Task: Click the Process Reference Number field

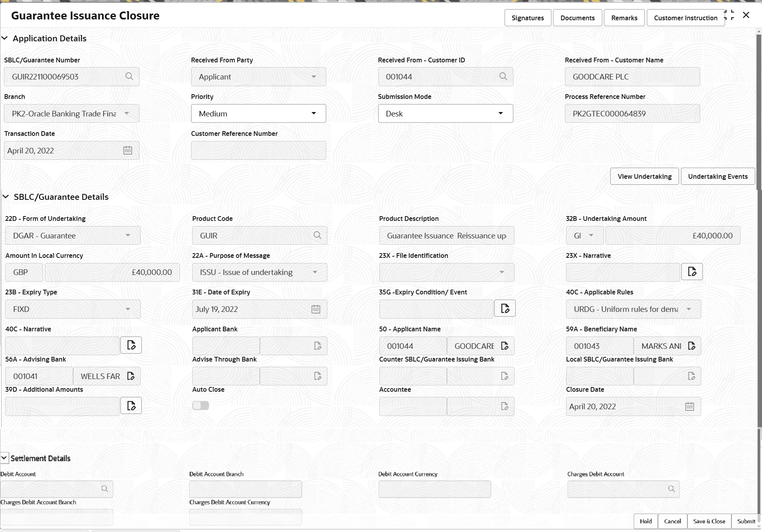Action: [x=632, y=113]
